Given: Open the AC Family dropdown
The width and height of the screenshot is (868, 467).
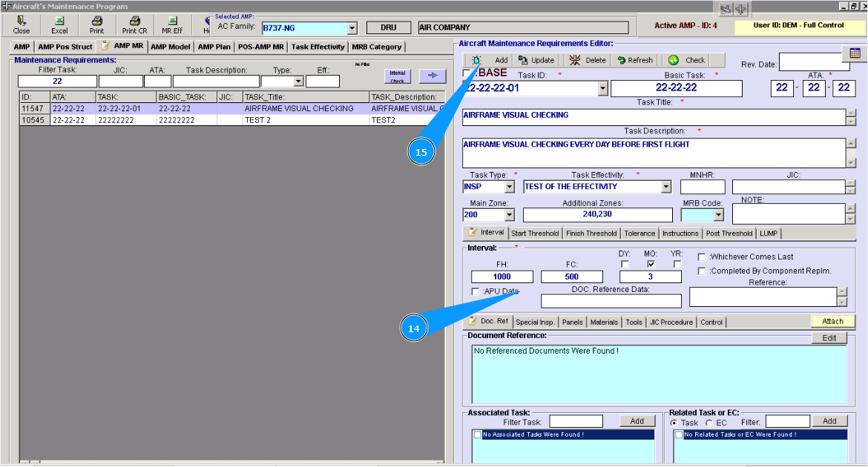Looking at the screenshot, I should [352, 27].
